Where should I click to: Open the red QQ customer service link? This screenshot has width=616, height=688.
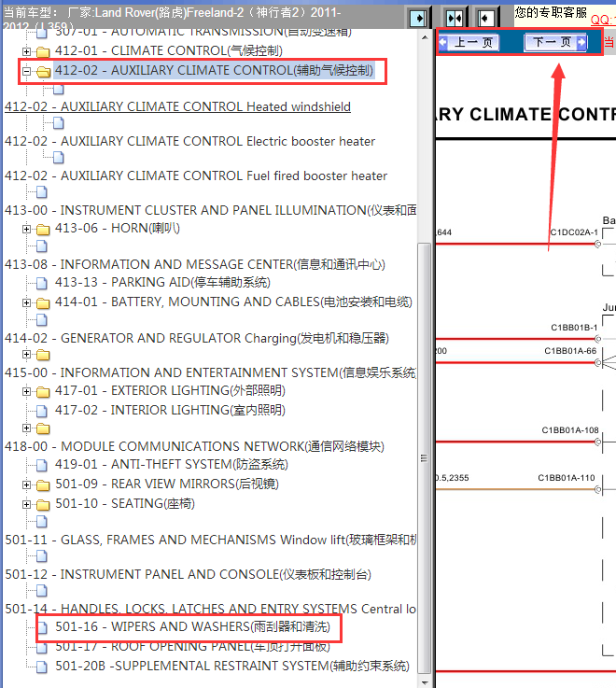pos(603,20)
